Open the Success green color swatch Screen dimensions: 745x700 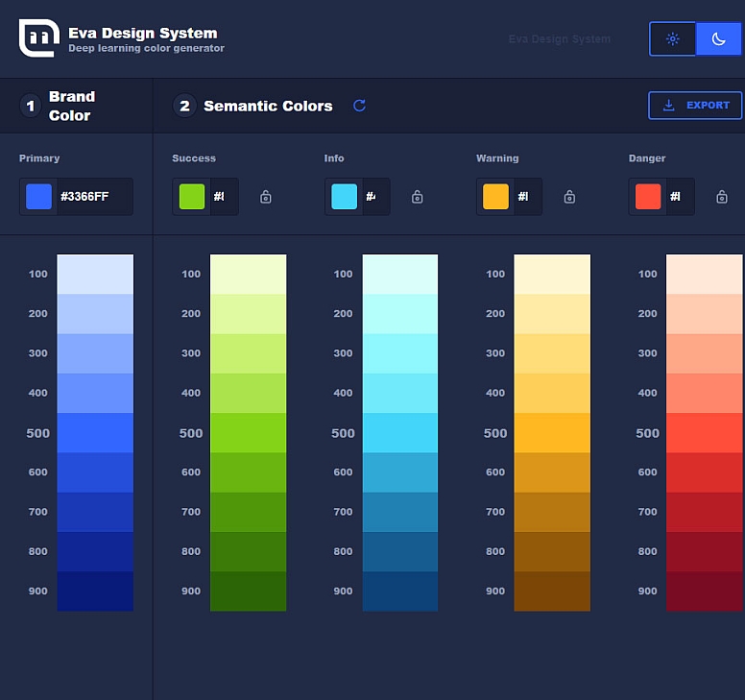[192, 197]
